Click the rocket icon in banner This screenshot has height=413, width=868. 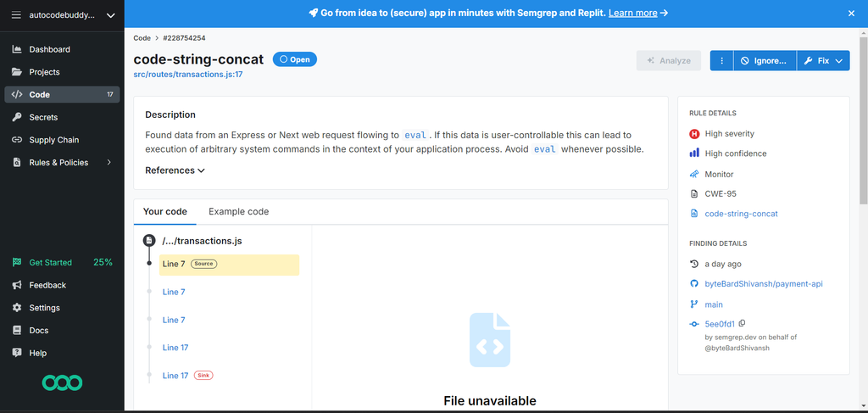pos(313,13)
